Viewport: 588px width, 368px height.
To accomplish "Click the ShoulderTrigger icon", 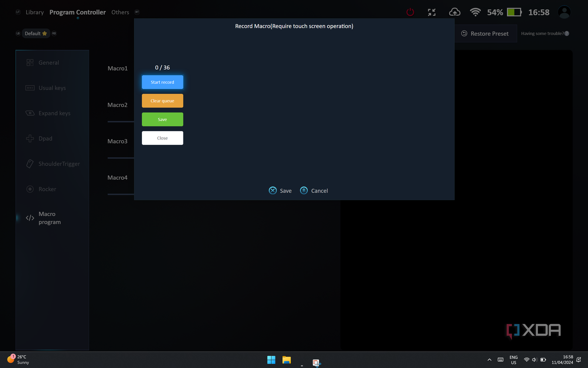I will click(30, 164).
